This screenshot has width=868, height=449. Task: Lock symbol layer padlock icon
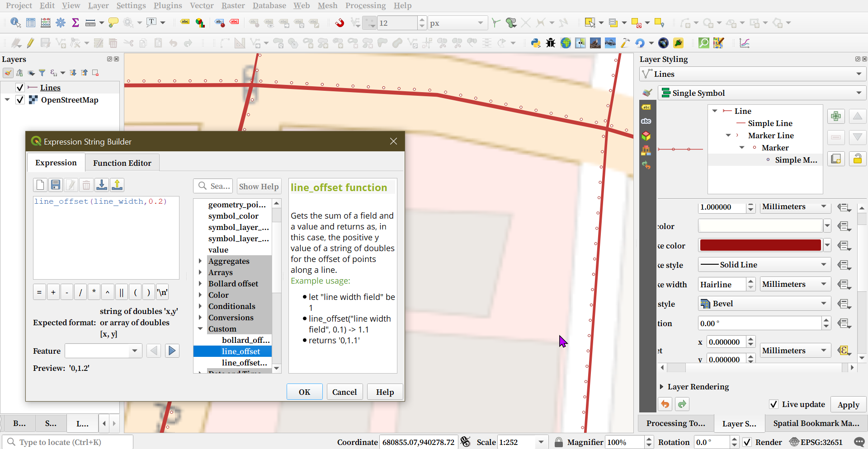(857, 159)
